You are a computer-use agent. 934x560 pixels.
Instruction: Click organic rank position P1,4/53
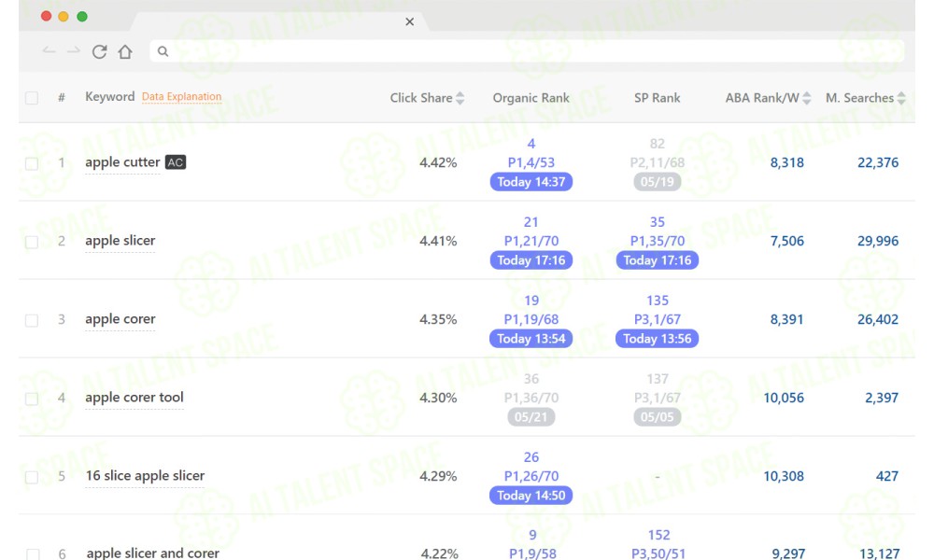point(531,162)
